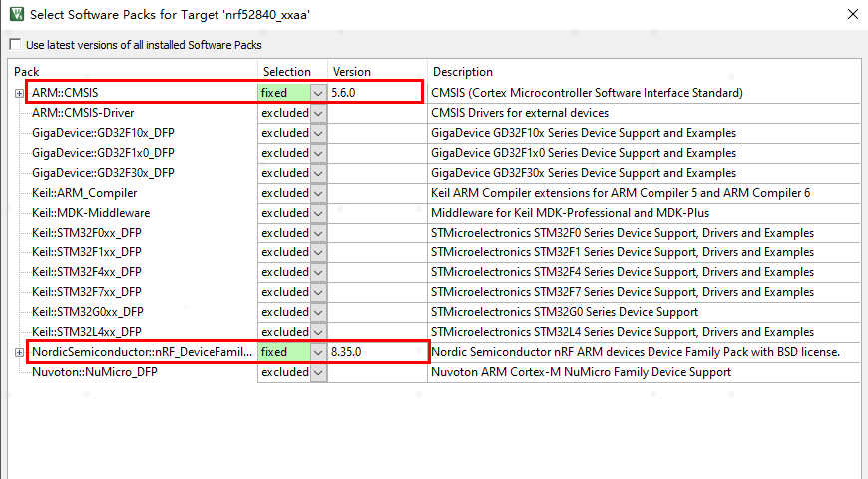Open selection dropdown for GigaDevice::GD32F10x_DFP
Viewport: 868px width, 479px height.
click(x=318, y=133)
